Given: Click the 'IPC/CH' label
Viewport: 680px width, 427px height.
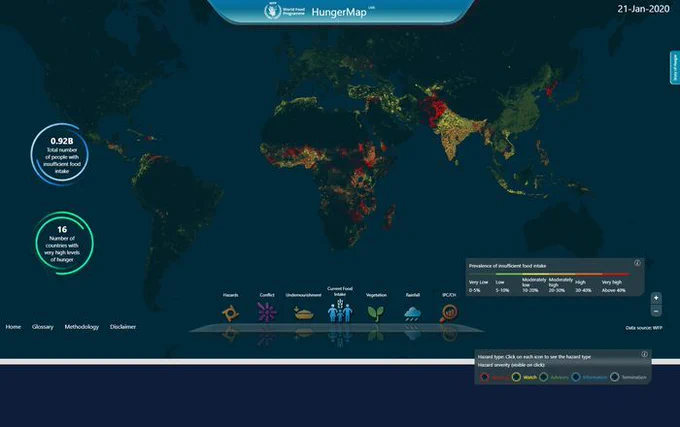Looking at the screenshot, I should click(449, 295).
